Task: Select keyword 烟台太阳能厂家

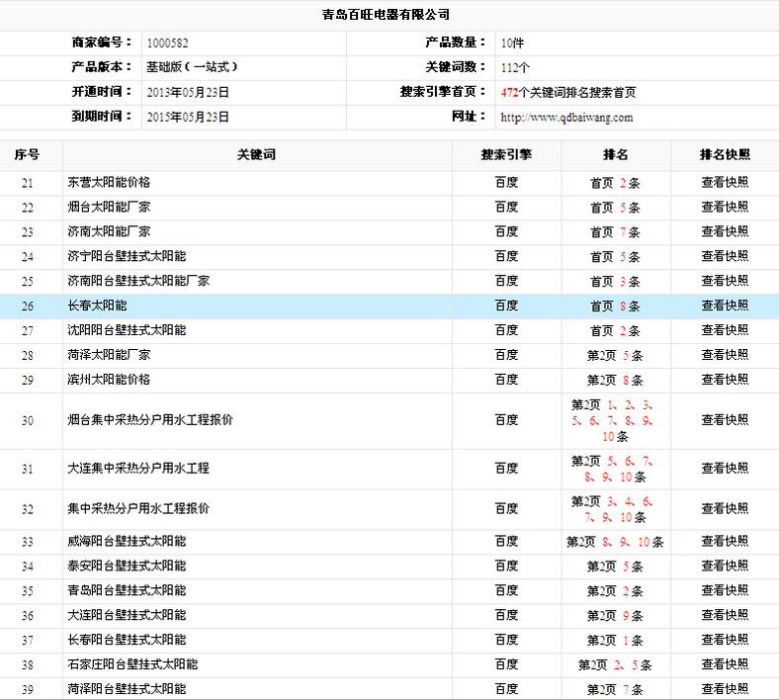Action: [109, 208]
